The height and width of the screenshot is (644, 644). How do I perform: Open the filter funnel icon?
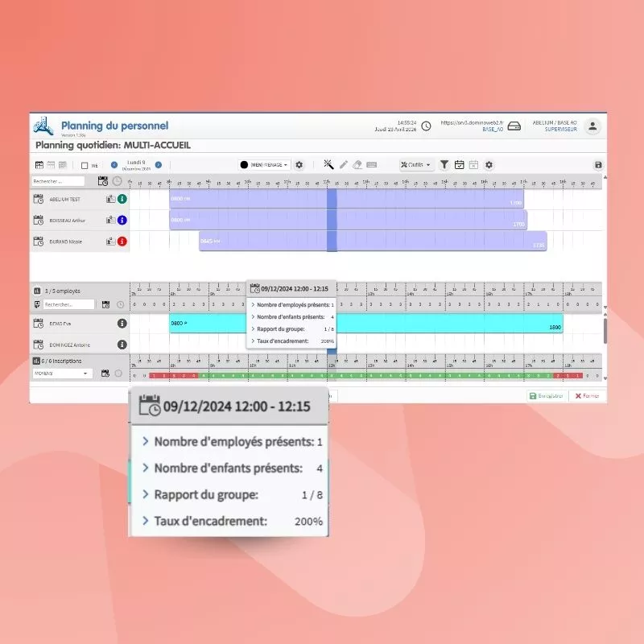pyautogui.click(x=444, y=165)
